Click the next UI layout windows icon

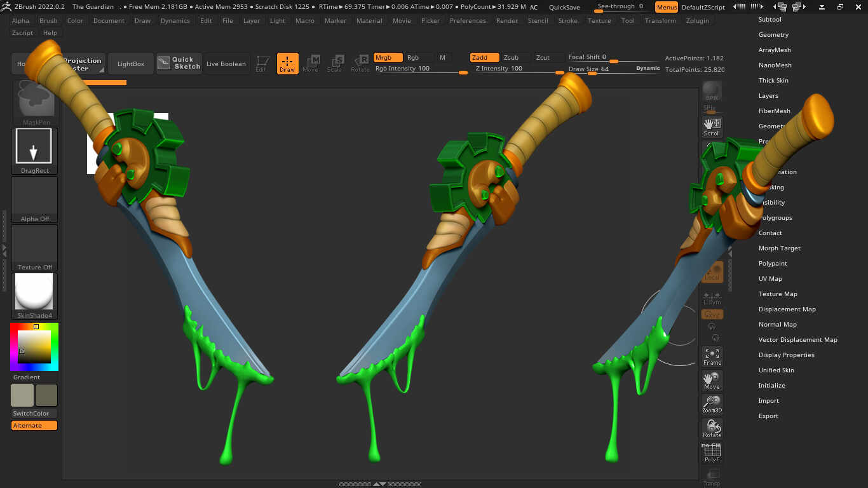pyautogui.click(x=799, y=7)
